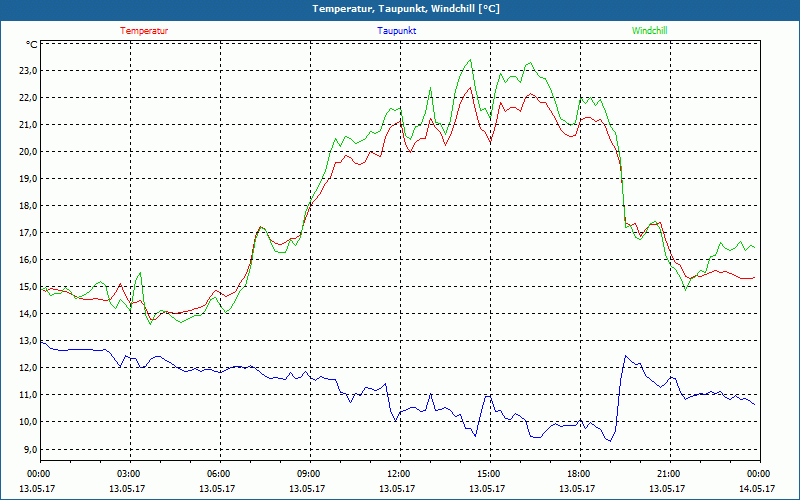Viewport: 800px width, 500px height.
Task: Click the 12:00 time axis label
Action: 397,474
